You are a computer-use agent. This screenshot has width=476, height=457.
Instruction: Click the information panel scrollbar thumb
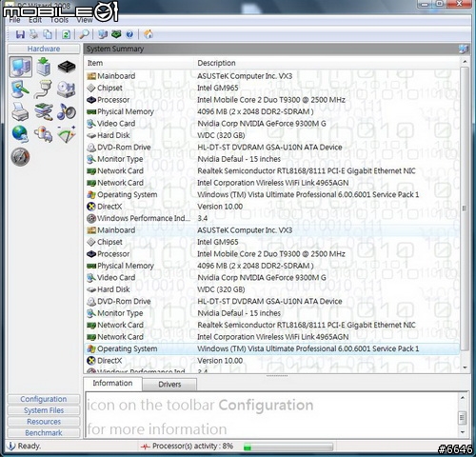click(x=463, y=417)
